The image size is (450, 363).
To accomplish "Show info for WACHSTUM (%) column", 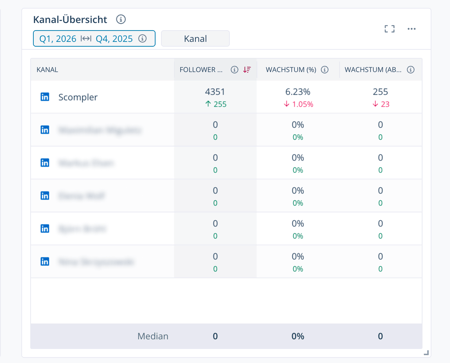I will coord(325,70).
